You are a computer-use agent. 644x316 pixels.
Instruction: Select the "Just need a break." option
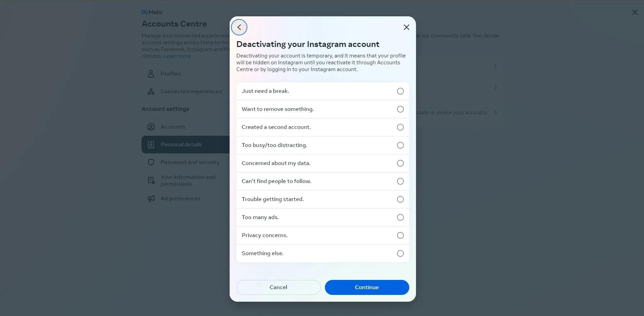(400, 91)
